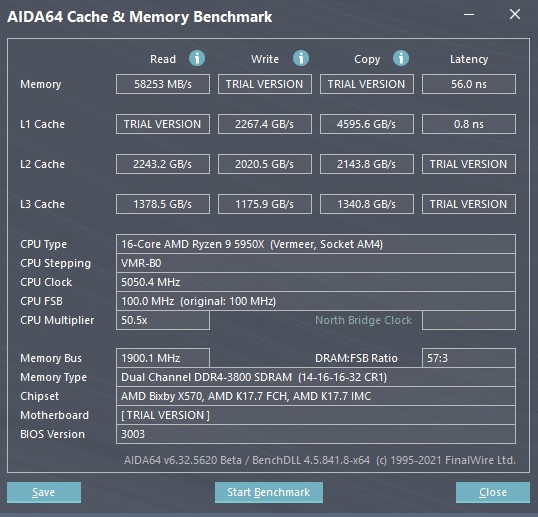Click L3 Cache write 1175.9 GB/s

tap(265, 204)
